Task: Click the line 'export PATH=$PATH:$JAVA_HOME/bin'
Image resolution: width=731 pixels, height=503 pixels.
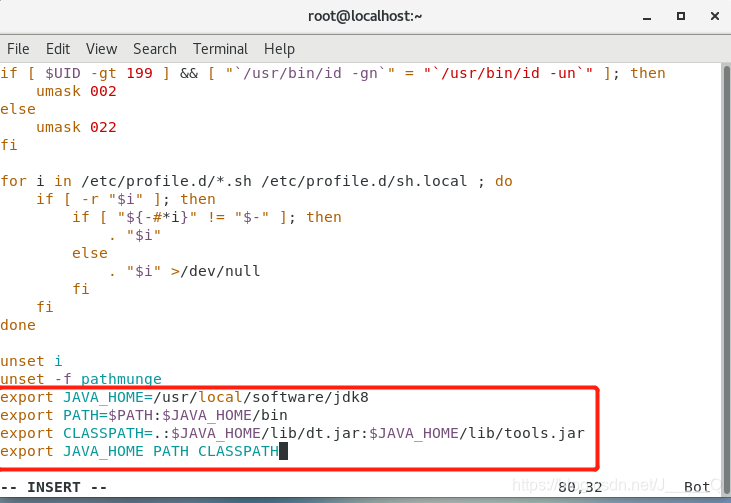Action: click(x=144, y=415)
